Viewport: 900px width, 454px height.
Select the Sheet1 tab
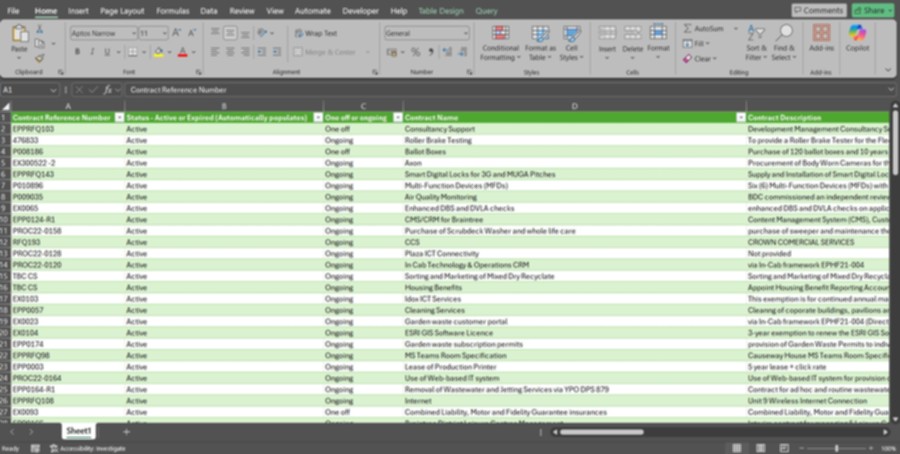tap(79, 431)
